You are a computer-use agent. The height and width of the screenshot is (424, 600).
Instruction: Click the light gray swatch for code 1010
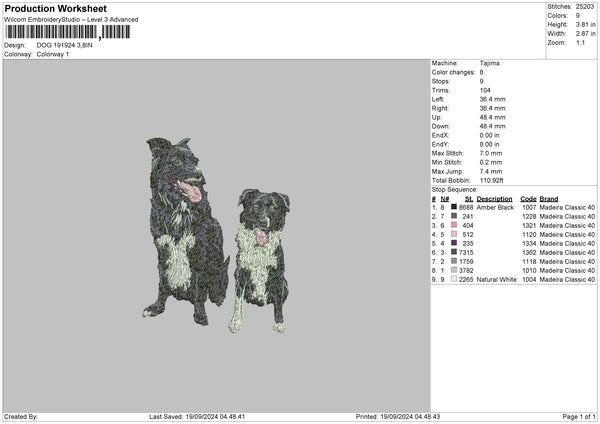[454, 270]
